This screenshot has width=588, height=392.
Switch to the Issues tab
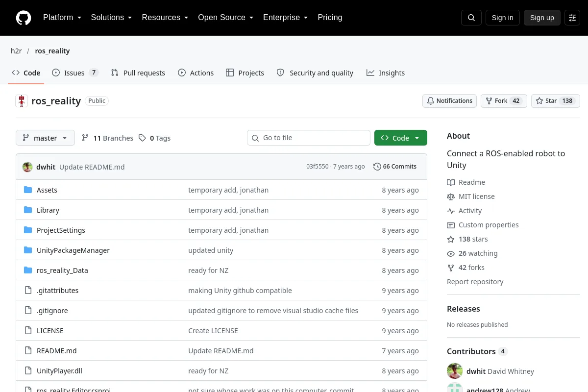(x=75, y=73)
